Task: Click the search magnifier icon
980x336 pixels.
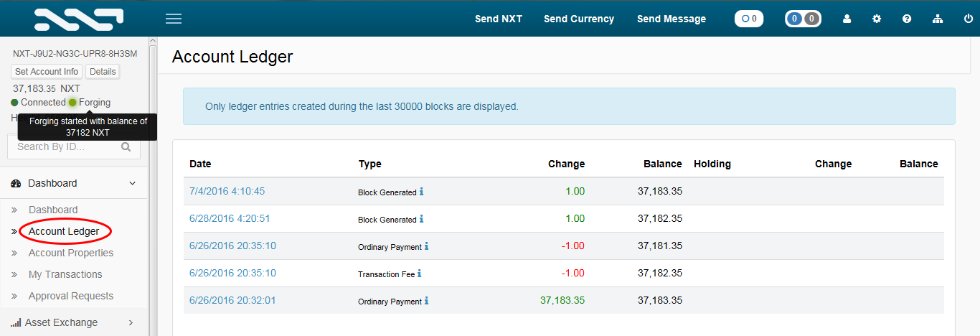Action: pos(126,146)
